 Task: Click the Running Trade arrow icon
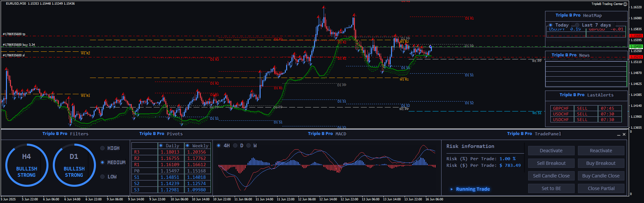[x=451, y=189]
